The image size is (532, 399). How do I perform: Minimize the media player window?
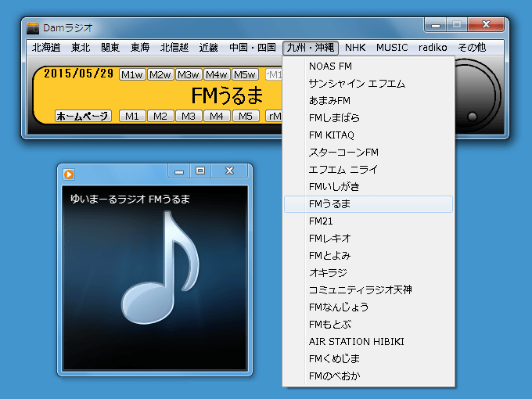coord(179,171)
